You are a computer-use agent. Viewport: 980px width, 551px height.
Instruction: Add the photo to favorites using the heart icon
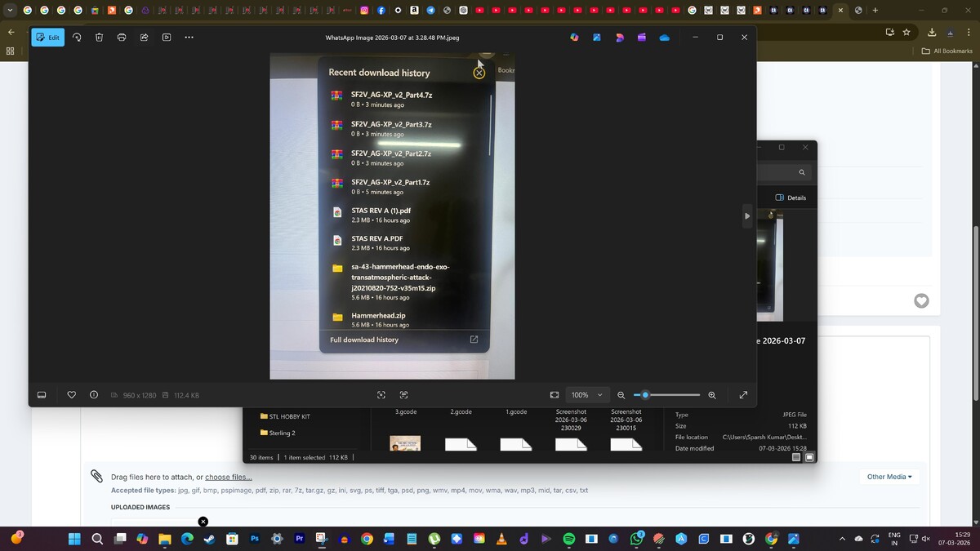coord(72,395)
